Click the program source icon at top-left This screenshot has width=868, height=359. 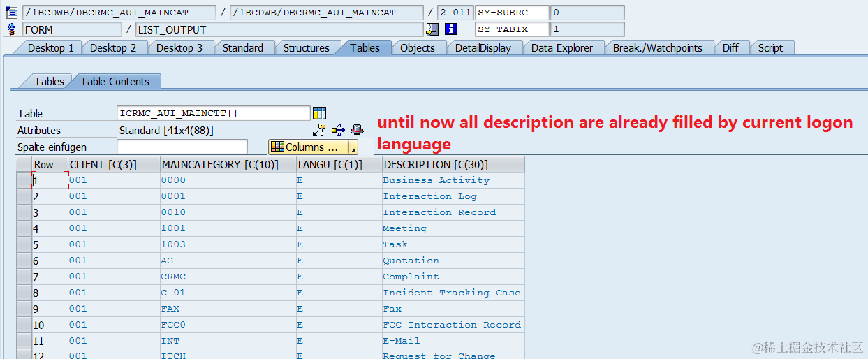pos(10,13)
